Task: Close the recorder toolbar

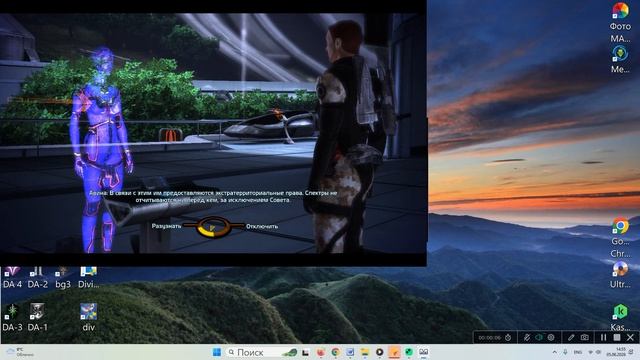Action: click(630, 338)
